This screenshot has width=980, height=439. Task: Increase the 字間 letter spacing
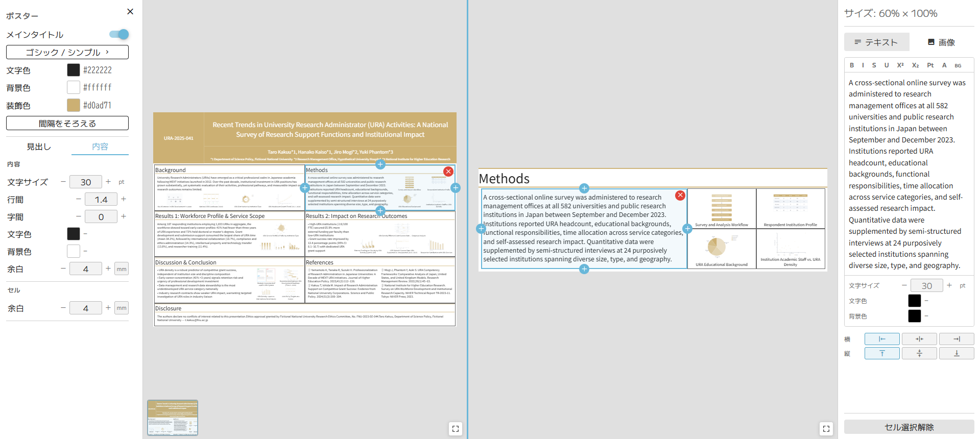pos(124,216)
